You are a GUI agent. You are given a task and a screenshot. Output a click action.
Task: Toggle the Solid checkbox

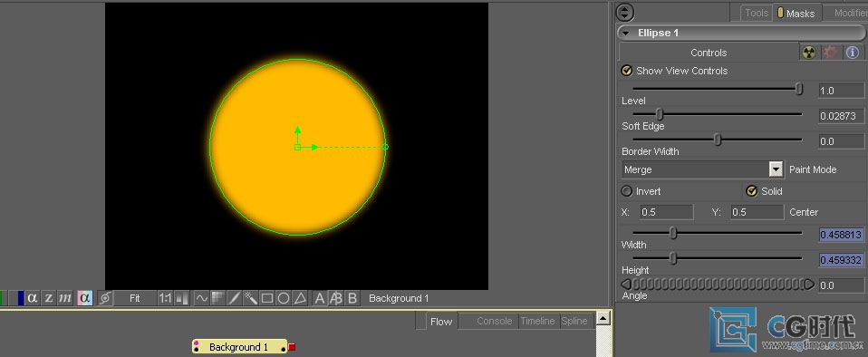tap(751, 191)
